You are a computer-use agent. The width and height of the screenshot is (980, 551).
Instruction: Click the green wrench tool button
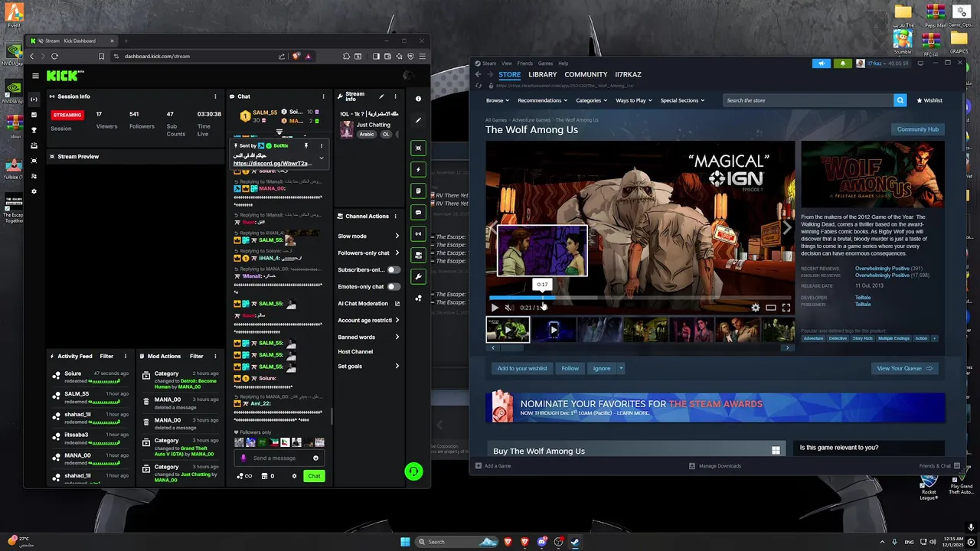[418, 276]
